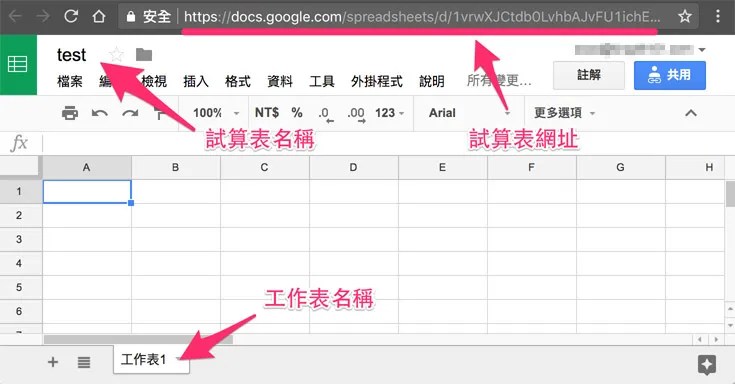Open the 格式 menu
Screen dimensions: 735x384
coord(238,82)
